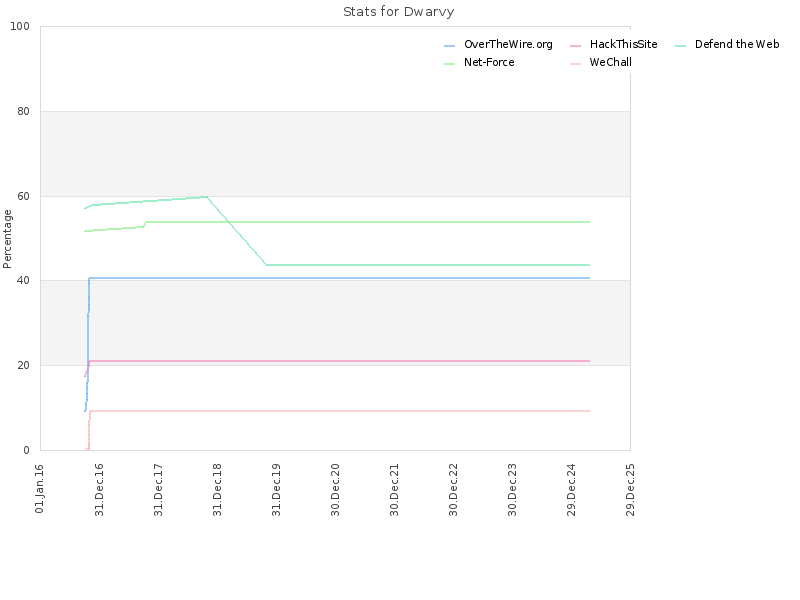Viewport: 800px width, 600px height.
Task: Toggle the Defend the Web legend label
Action: coord(737,44)
